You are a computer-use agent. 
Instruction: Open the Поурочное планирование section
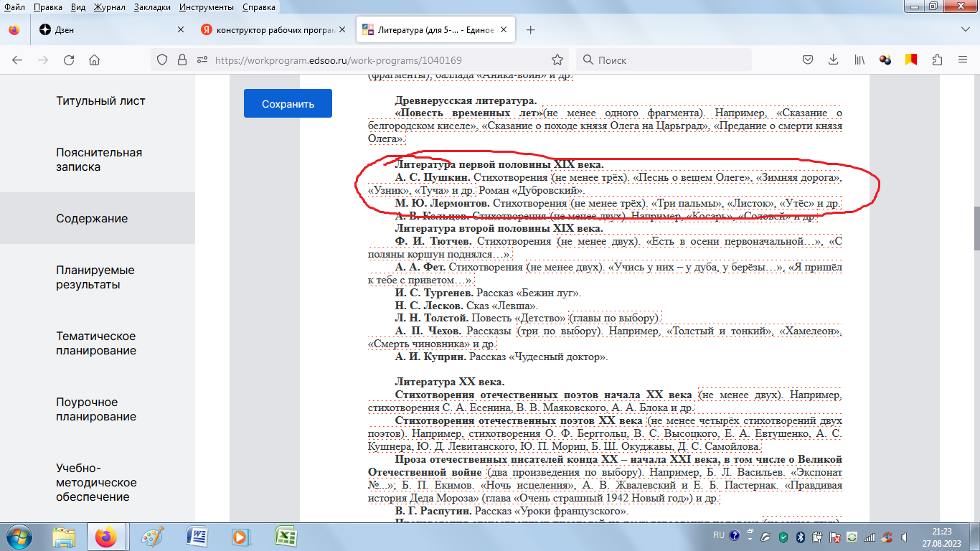point(96,410)
